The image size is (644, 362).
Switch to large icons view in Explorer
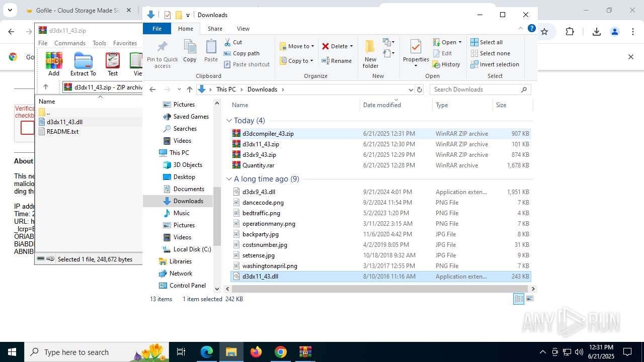[529, 299]
